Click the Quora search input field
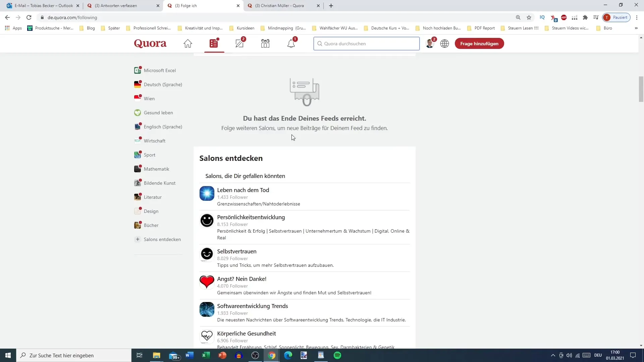 [368, 43]
